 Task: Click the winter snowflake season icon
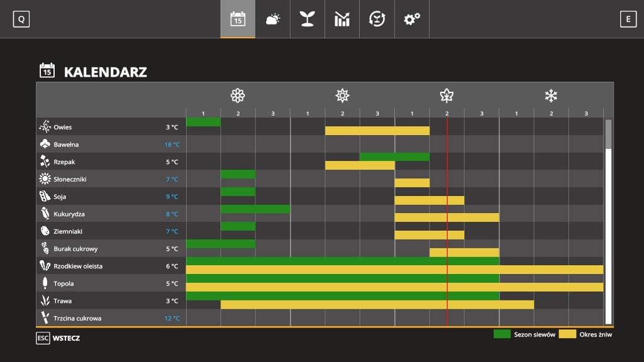point(551,96)
